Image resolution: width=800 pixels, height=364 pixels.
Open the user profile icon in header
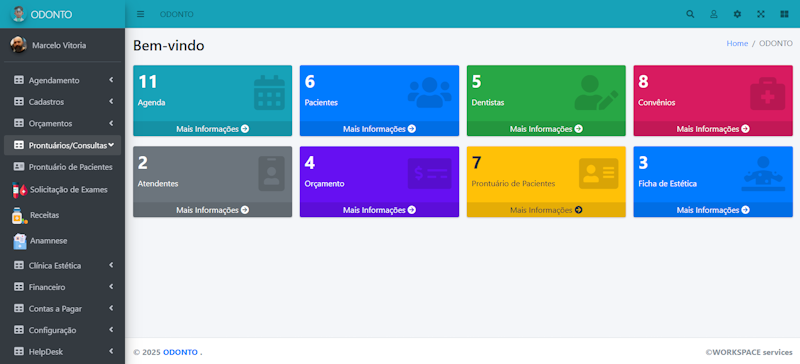pos(714,14)
